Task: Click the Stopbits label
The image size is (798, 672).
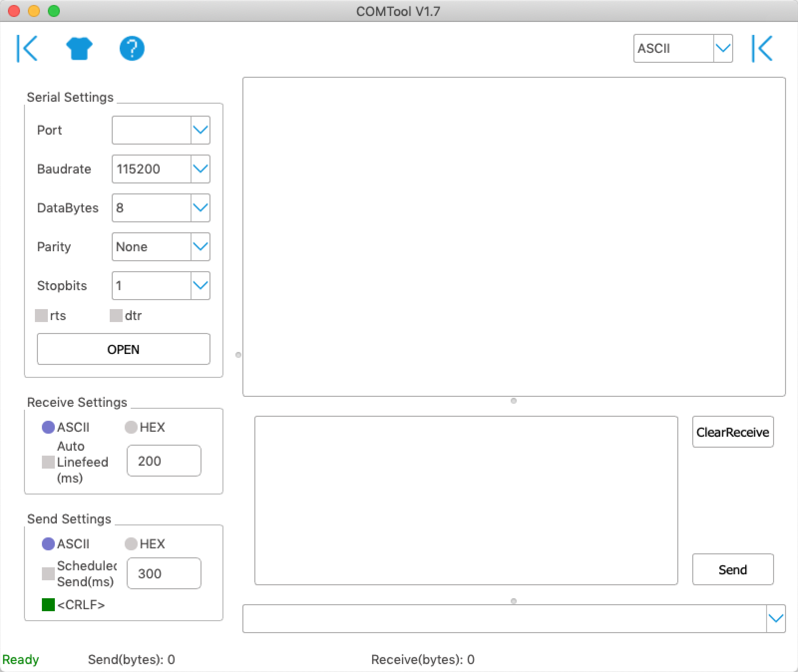Action: click(62, 286)
